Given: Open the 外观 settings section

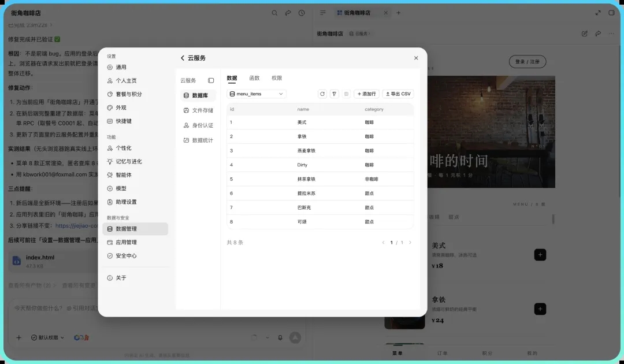Looking at the screenshot, I should [135, 108].
